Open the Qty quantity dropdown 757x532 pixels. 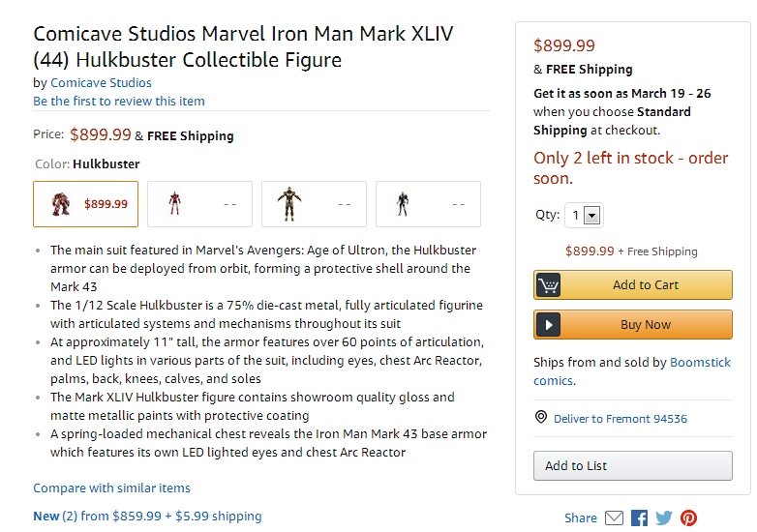click(584, 216)
